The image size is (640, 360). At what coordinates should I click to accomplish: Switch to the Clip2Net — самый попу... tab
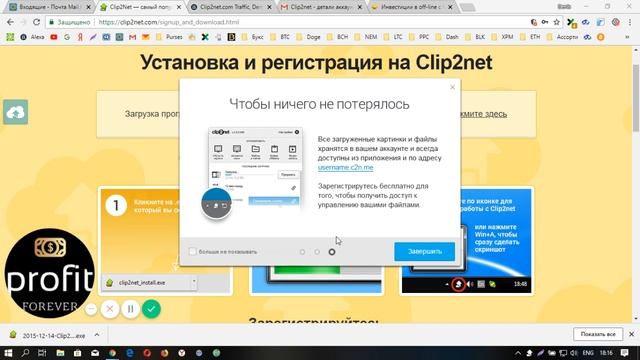[x=141, y=7]
